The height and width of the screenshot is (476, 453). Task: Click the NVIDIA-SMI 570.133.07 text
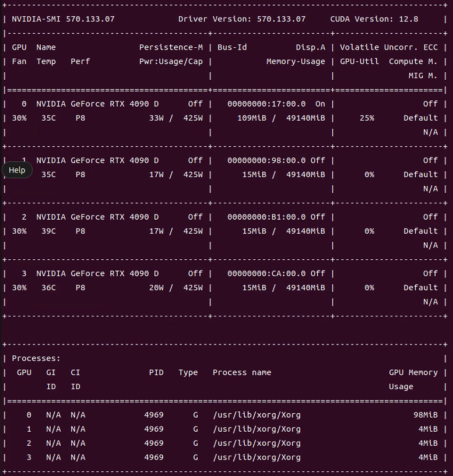click(x=63, y=19)
